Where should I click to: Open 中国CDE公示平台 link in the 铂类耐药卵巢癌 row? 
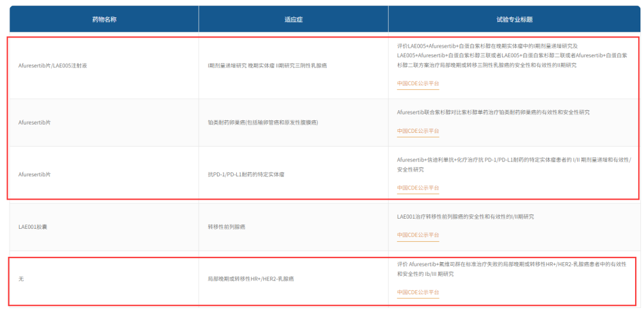click(x=417, y=131)
